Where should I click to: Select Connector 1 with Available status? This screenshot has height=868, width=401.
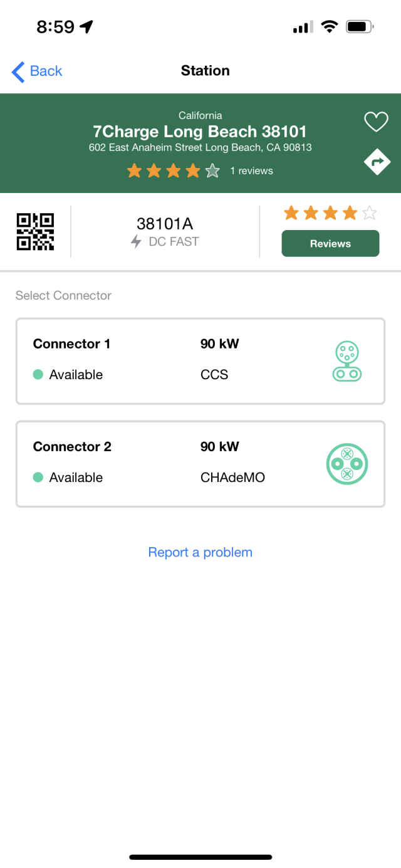200,361
